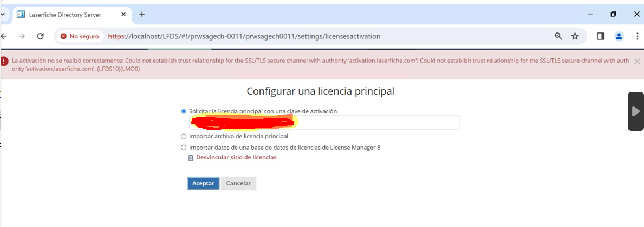This screenshot has height=227, width=644.
Task: Restore down the browser window
Action: click(x=613, y=14)
